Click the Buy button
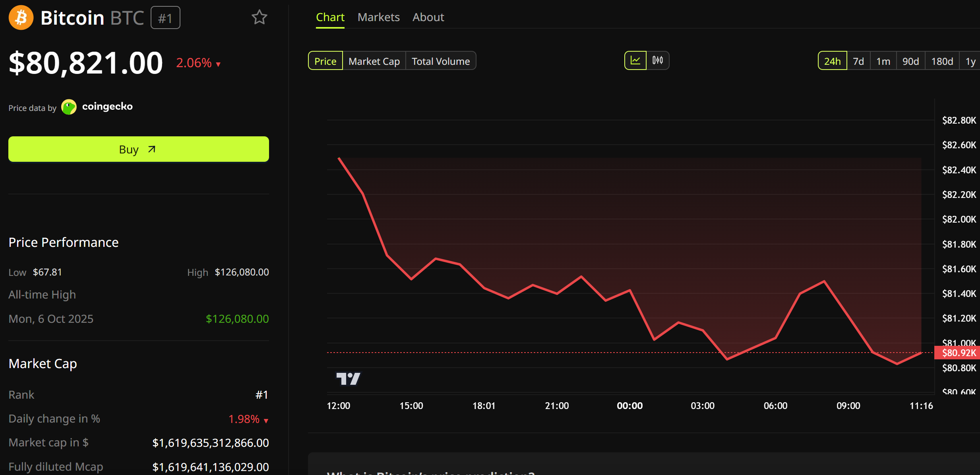 139,149
